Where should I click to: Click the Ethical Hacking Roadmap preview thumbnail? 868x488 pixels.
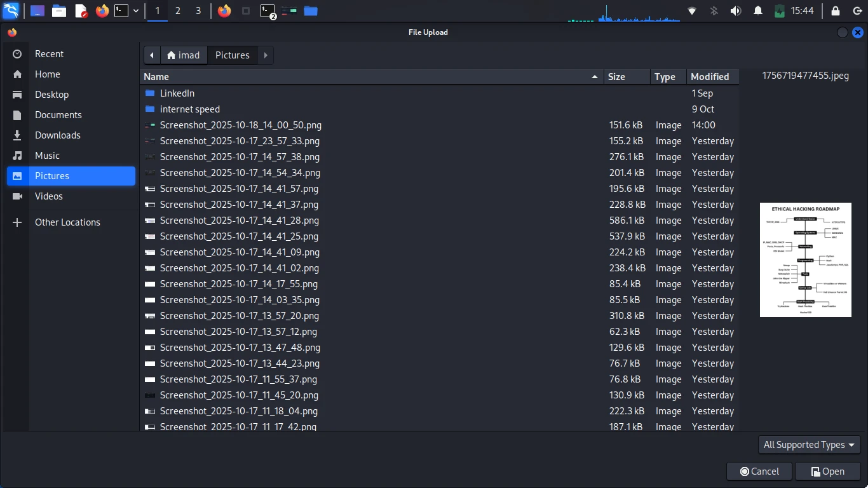805,260
